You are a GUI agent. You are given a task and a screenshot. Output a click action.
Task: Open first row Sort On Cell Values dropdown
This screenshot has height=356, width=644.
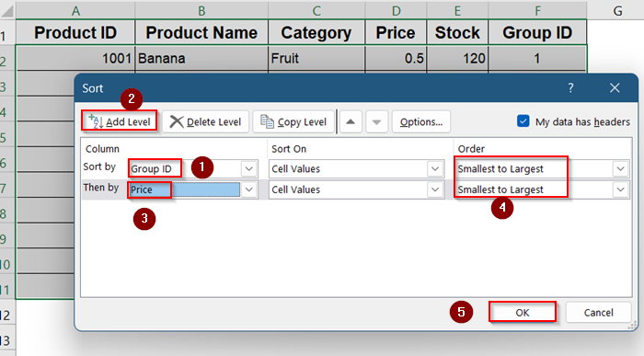tap(435, 168)
